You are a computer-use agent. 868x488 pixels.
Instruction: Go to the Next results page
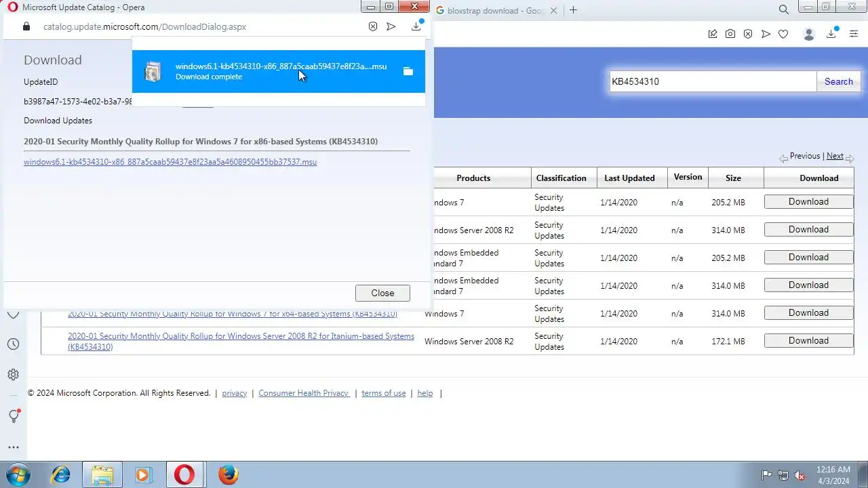tap(835, 156)
